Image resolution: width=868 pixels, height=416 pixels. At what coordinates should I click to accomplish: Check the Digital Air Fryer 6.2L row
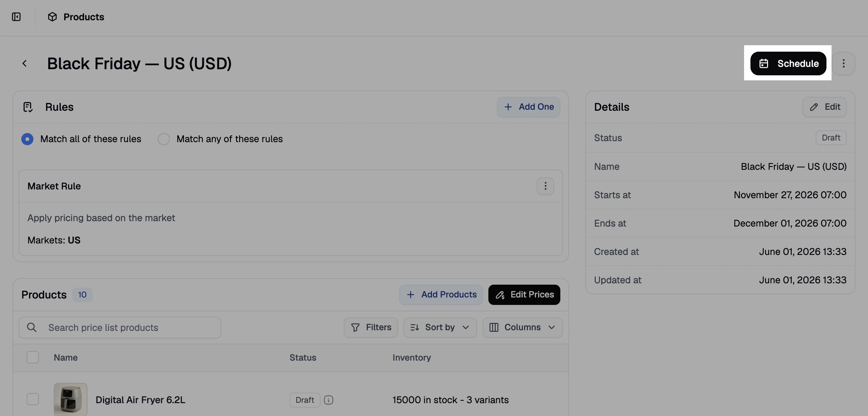[33, 399]
